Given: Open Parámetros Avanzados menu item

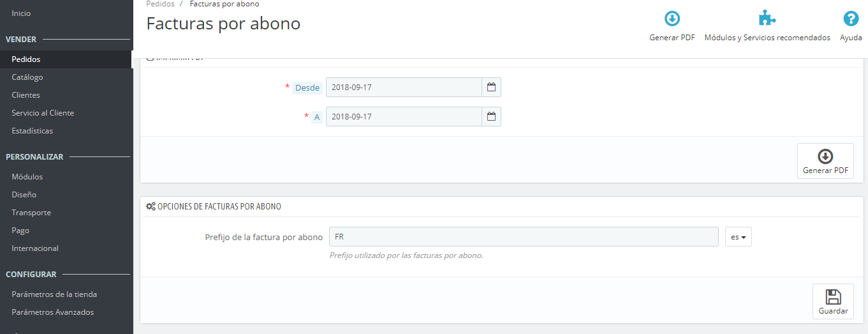Looking at the screenshot, I should (x=52, y=312).
